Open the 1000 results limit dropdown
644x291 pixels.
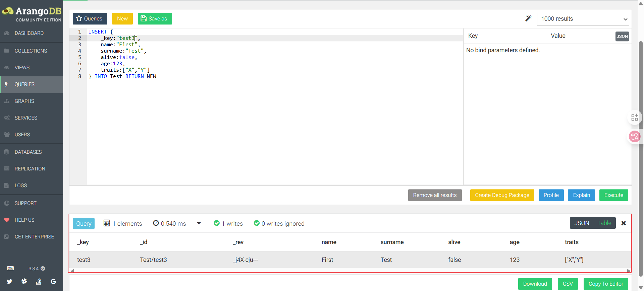point(583,19)
